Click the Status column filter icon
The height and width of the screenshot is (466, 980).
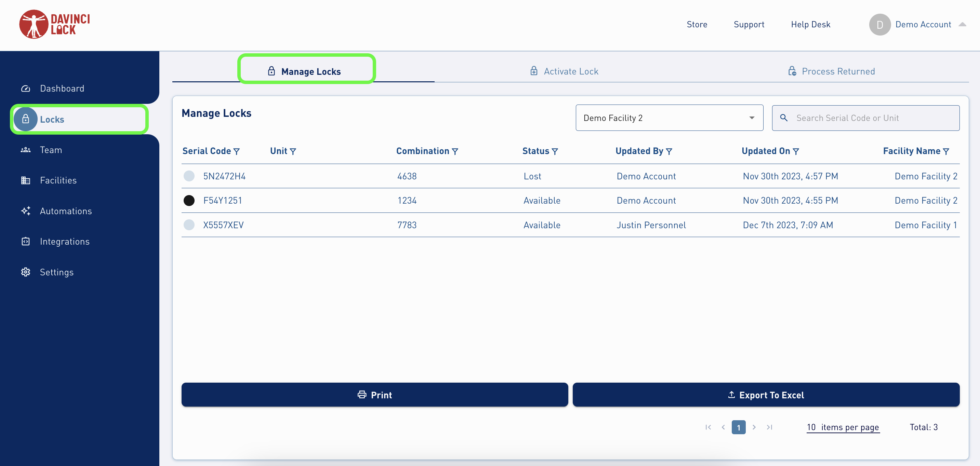[x=555, y=152]
